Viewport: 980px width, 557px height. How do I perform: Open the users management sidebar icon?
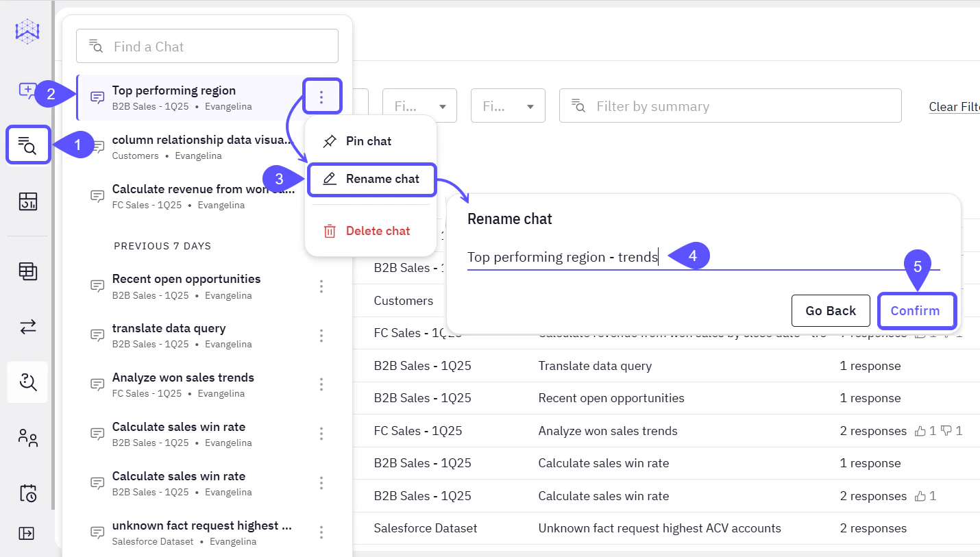point(27,438)
